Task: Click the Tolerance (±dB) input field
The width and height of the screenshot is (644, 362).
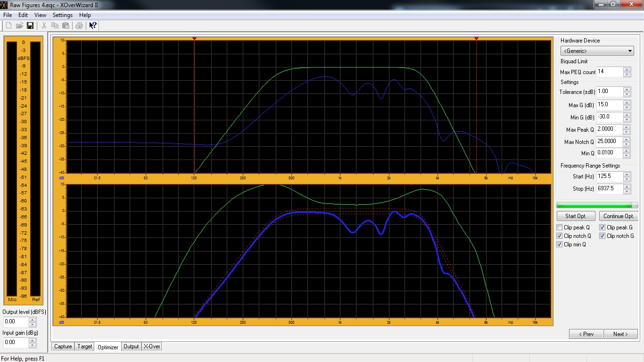Action: tap(610, 92)
